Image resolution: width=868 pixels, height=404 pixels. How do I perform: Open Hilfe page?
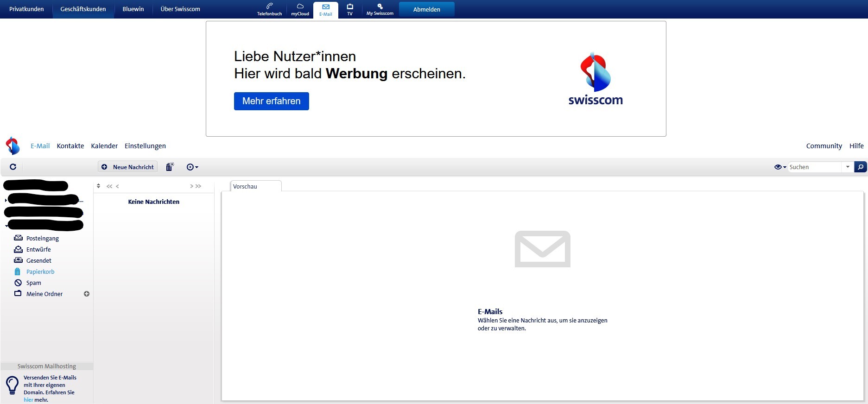click(x=856, y=146)
